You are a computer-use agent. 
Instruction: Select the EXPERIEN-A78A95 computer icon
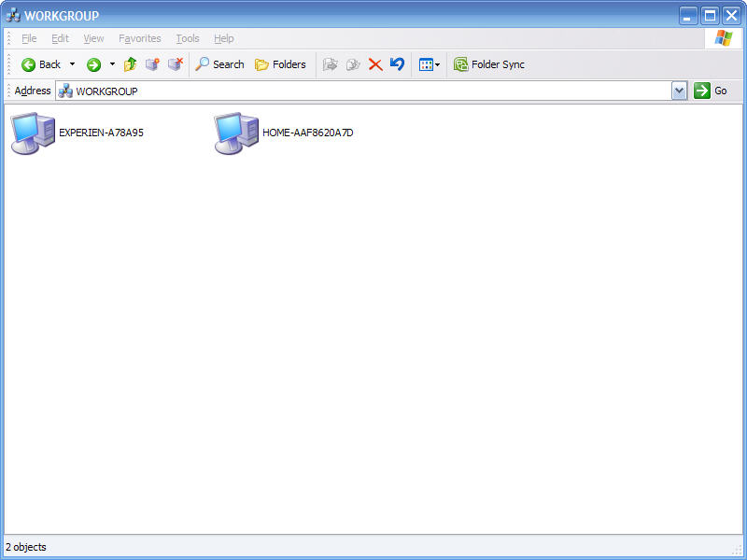point(33,133)
